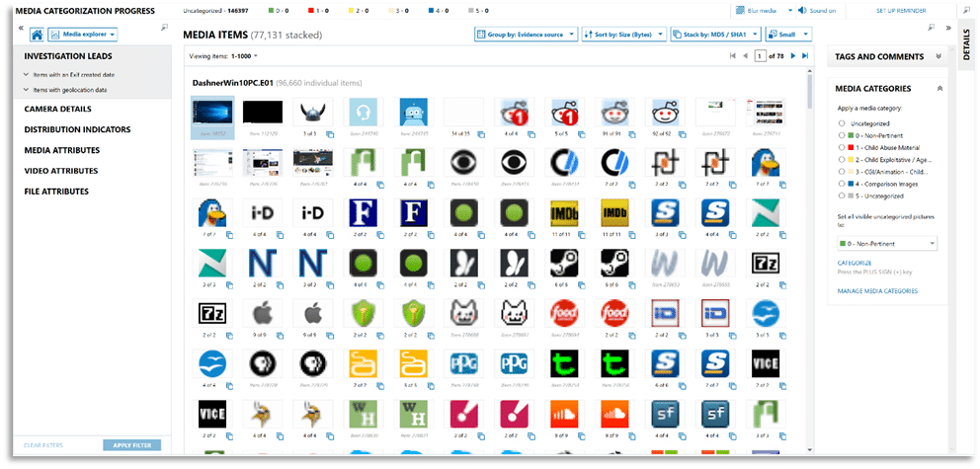Select the plain Uncategorized radio button

click(x=842, y=123)
